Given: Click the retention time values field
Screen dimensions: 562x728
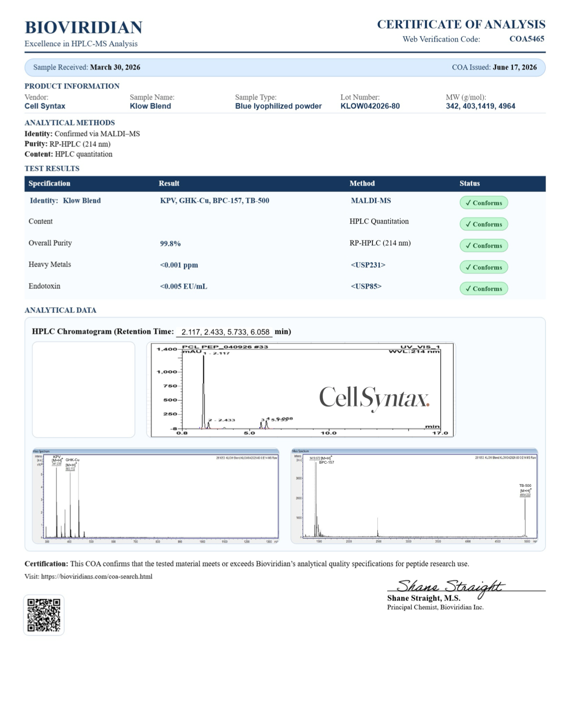Looking at the screenshot, I should (225, 332).
